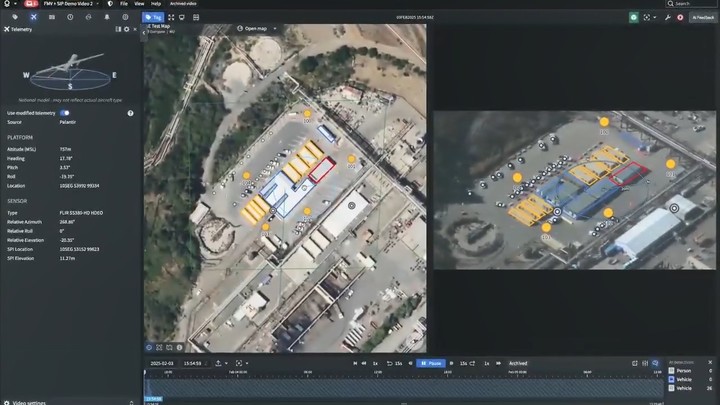
Task: Open the View menu
Action: pyautogui.click(x=139, y=4)
